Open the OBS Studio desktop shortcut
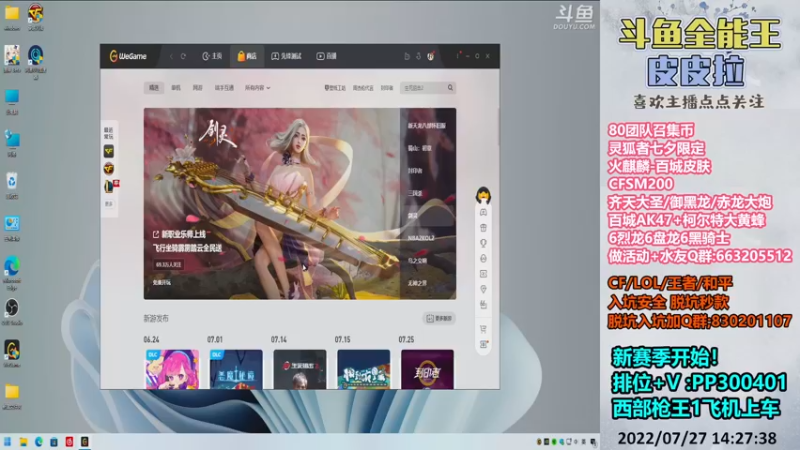This screenshot has height=450, width=800. [12, 312]
